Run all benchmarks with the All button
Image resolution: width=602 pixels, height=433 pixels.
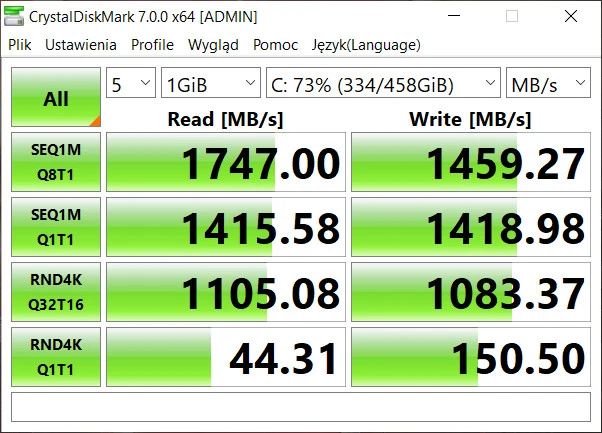tap(56, 98)
